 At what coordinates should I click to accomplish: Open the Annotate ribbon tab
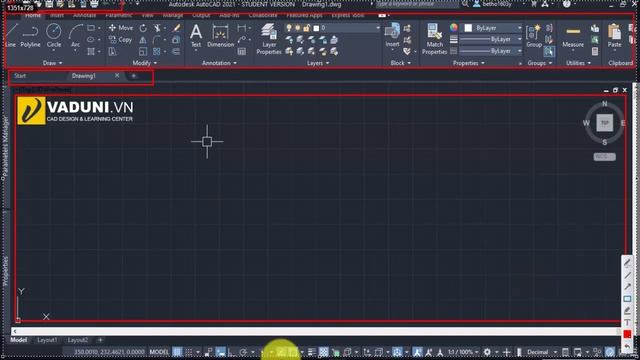pos(84,16)
